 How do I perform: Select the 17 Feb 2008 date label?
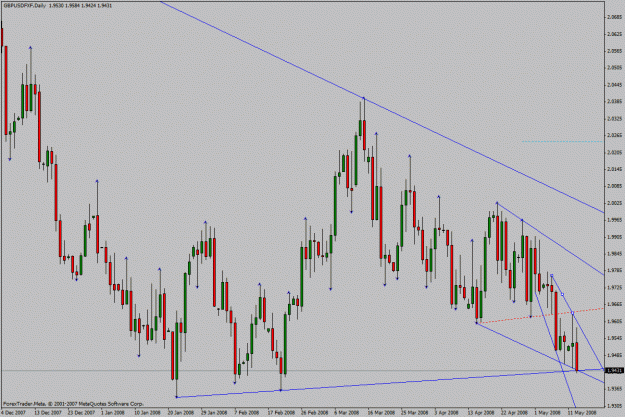pyautogui.click(x=281, y=412)
